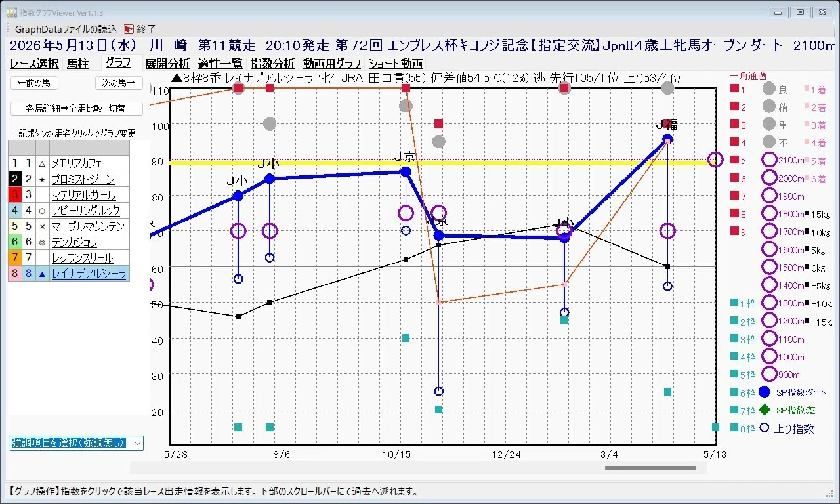Click the lowest open 上り指数 circle near 25

click(439, 391)
